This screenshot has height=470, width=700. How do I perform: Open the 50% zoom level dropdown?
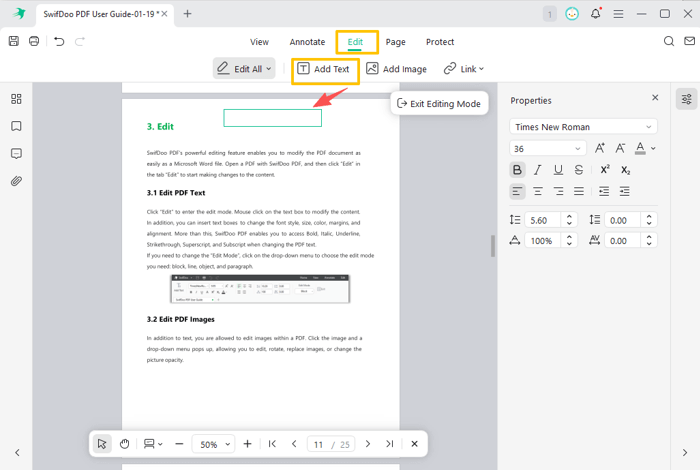(213, 444)
